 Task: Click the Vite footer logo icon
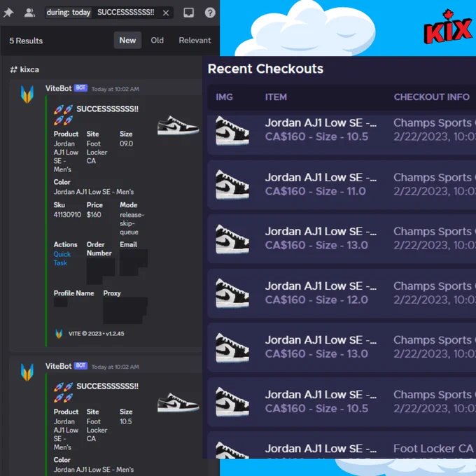[x=59, y=334]
